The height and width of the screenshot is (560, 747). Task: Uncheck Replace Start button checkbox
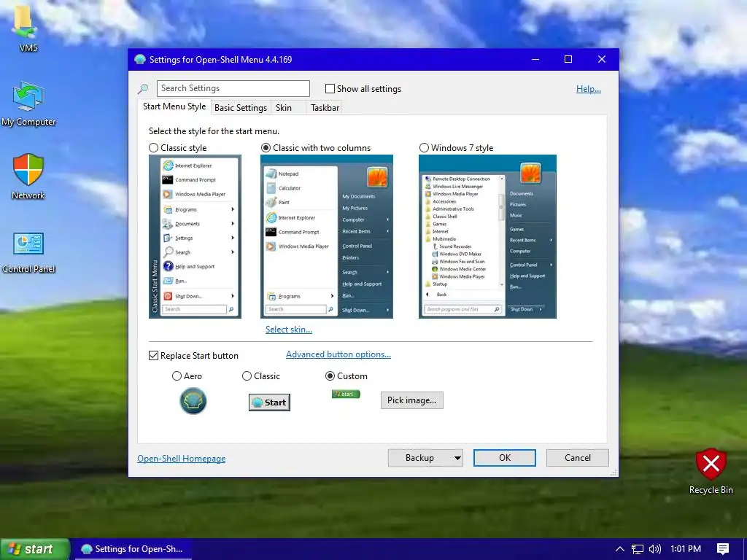pyautogui.click(x=153, y=356)
